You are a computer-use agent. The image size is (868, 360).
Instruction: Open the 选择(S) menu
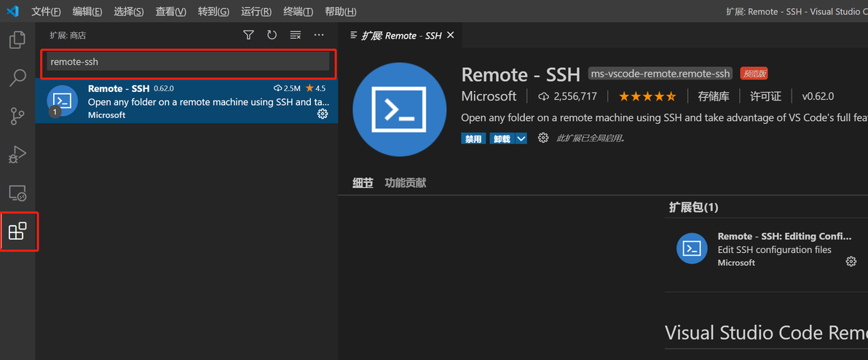(129, 12)
